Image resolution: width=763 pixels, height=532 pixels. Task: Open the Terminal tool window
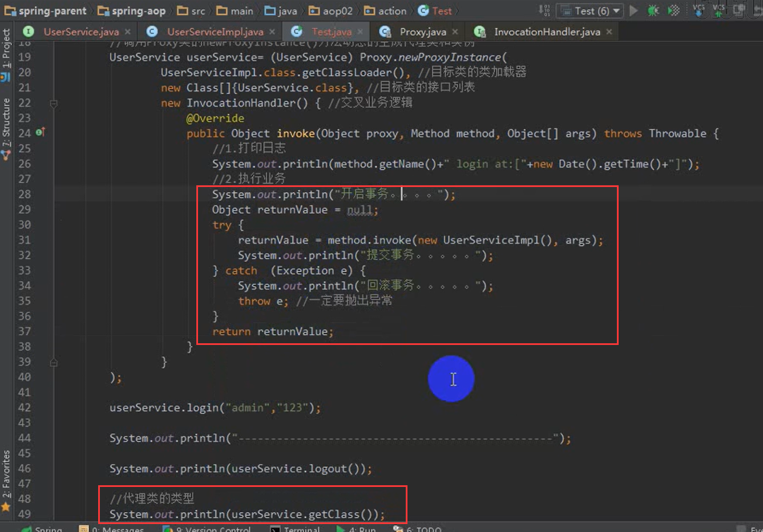[295, 529]
